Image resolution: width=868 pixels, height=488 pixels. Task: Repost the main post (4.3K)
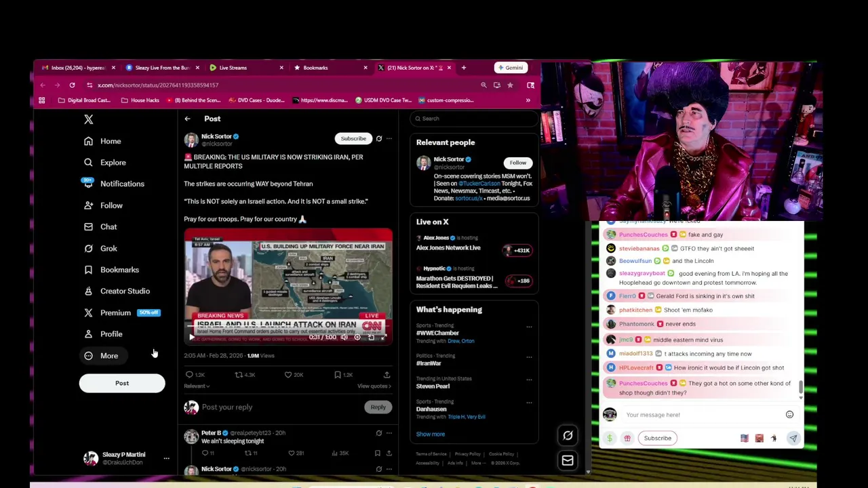pos(245,375)
